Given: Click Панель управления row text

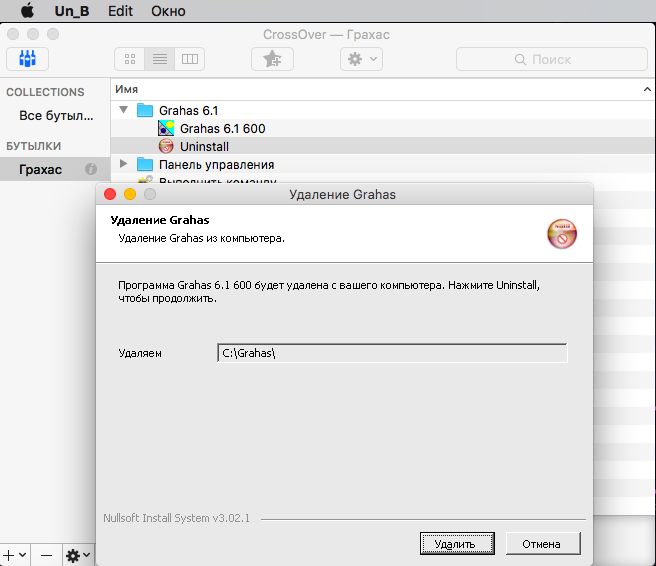Looking at the screenshot, I should [x=217, y=165].
